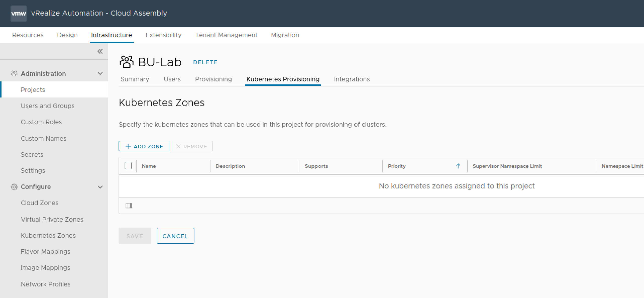Click the BU-Lab project group icon
This screenshot has height=298, width=644.
[126, 62]
